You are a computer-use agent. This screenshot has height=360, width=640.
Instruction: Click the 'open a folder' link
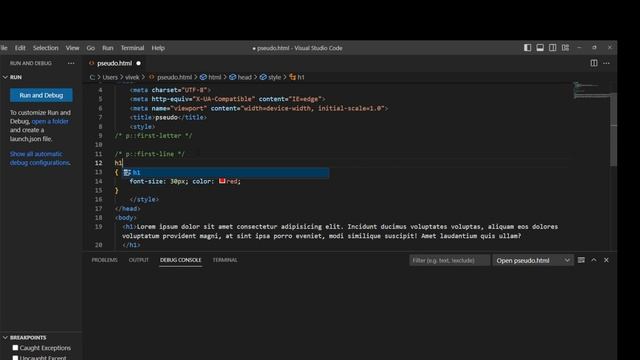pyautogui.click(x=50, y=121)
